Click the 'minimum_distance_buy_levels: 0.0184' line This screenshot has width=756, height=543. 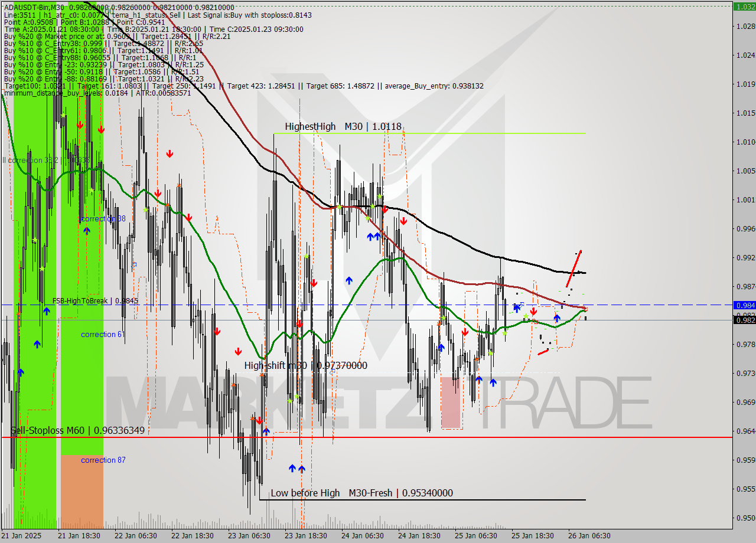(x=97, y=93)
